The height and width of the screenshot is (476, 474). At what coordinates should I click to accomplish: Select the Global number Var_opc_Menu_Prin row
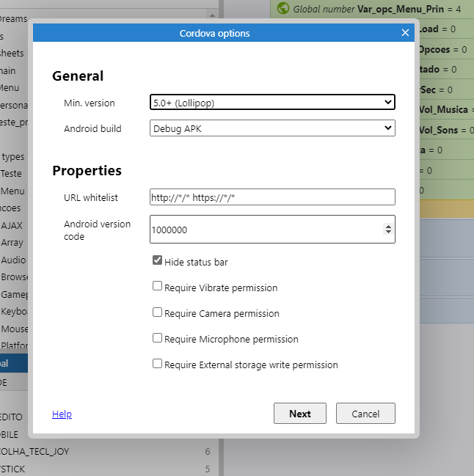[372, 9]
